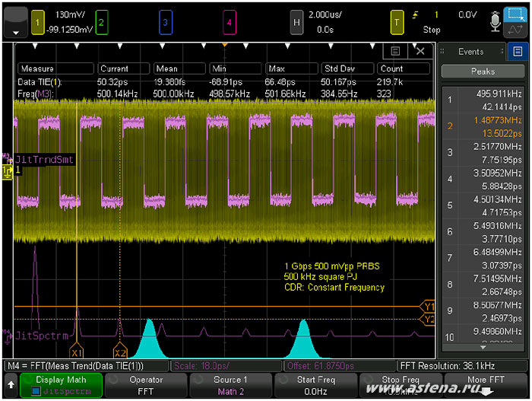Click the Count column header
532x401 pixels.
click(x=404, y=68)
